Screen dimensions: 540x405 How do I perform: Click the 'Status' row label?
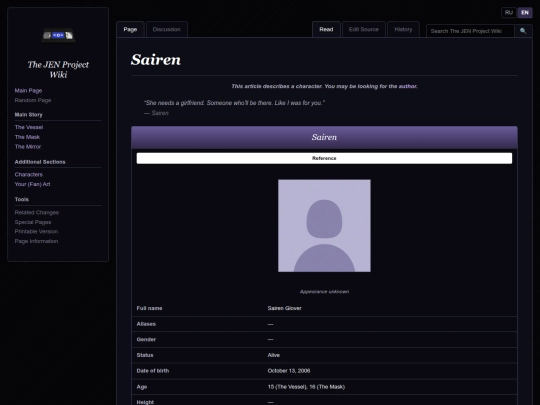[145, 355]
